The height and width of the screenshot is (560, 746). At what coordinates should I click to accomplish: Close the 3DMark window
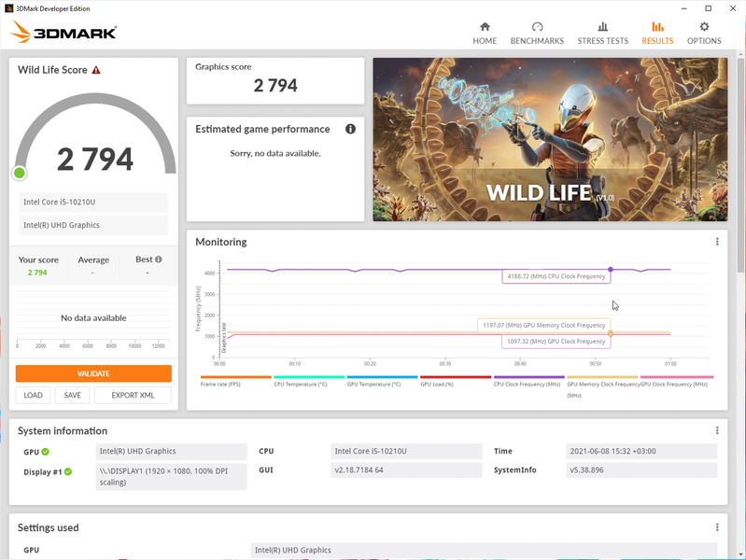pos(733,8)
